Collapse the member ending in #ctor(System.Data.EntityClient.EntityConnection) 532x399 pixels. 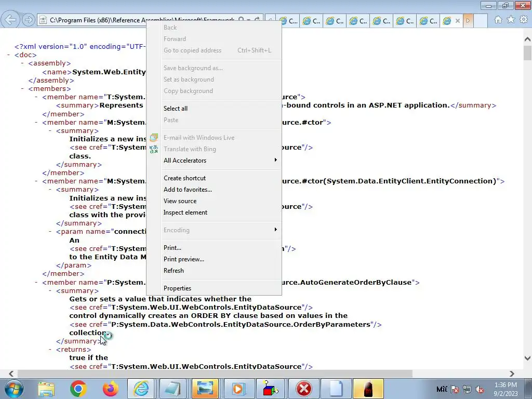pos(36,181)
